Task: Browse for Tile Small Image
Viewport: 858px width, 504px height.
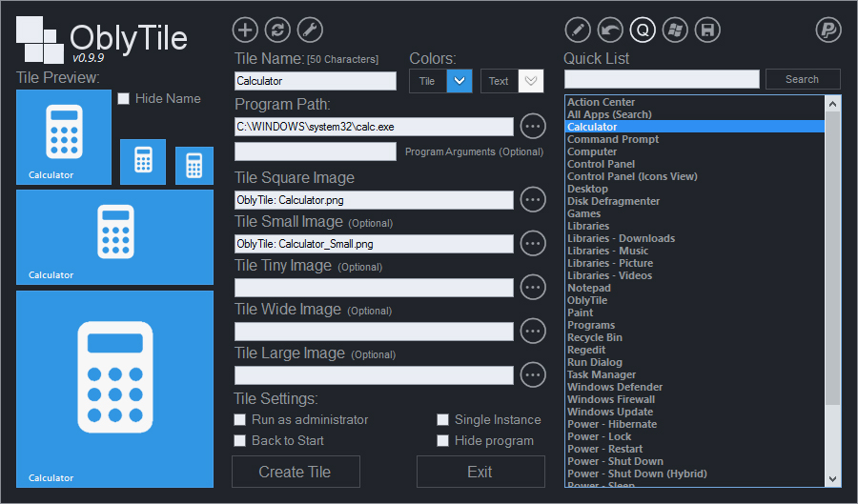Action: click(x=532, y=244)
